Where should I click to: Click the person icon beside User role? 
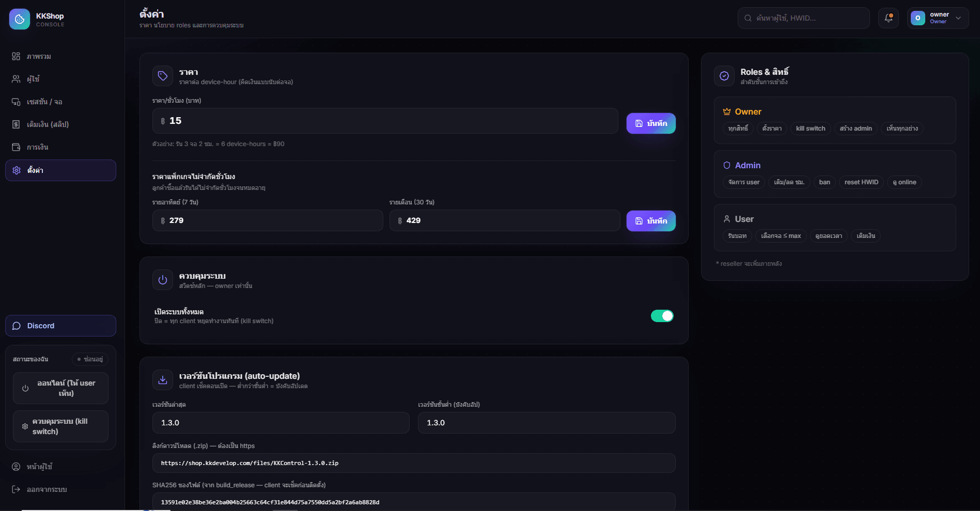[727, 219]
